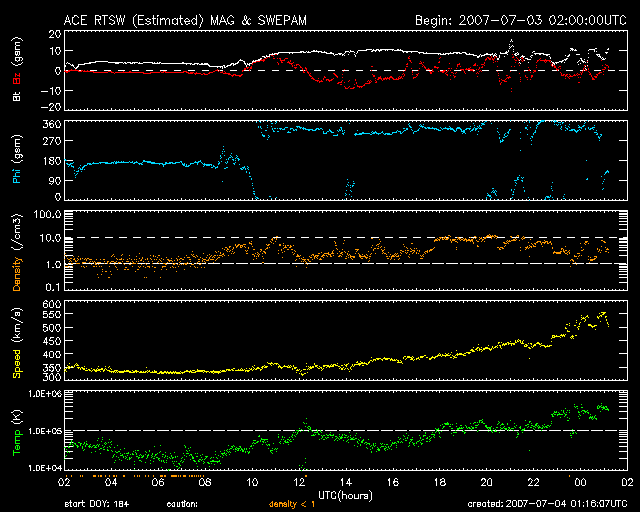640x512 pixels.
Task: Click the '450' tick on the Speed axis
Action: coord(52,341)
